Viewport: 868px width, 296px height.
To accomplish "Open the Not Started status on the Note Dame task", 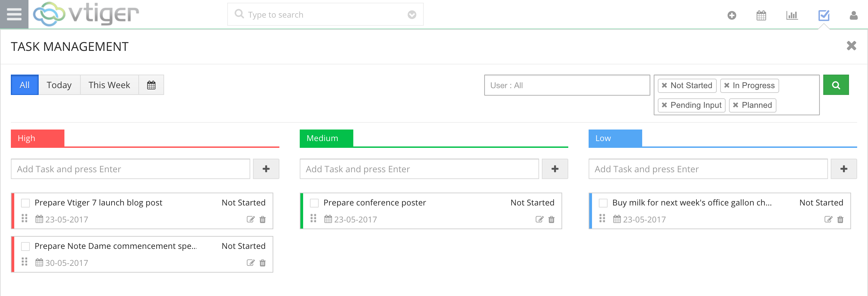I will [243, 246].
